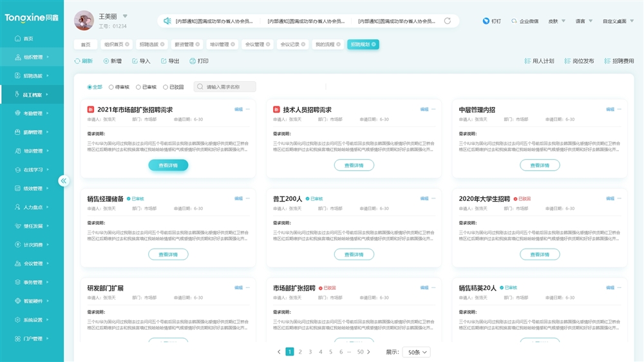Viewport: 644px width, 362px height.
Task: Choose the 已驳回 radio filter
Action: pyautogui.click(x=166, y=87)
